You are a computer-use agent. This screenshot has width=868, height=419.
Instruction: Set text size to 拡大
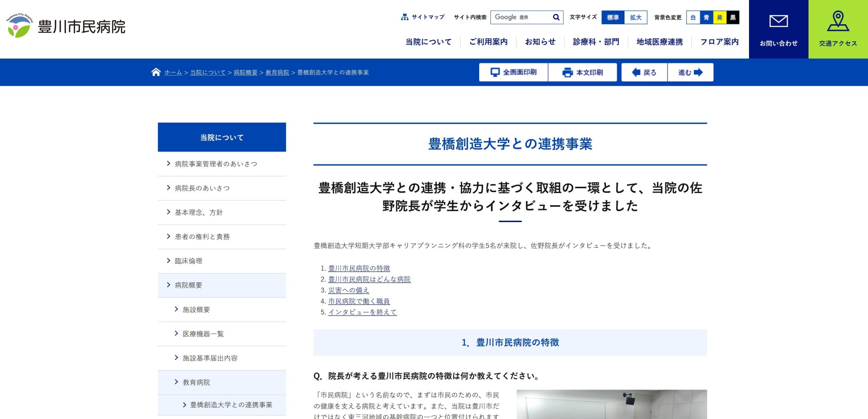tap(636, 17)
